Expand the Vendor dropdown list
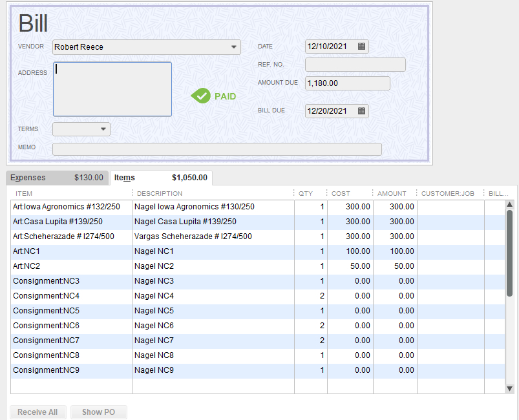 pyautogui.click(x=233, y=47)
